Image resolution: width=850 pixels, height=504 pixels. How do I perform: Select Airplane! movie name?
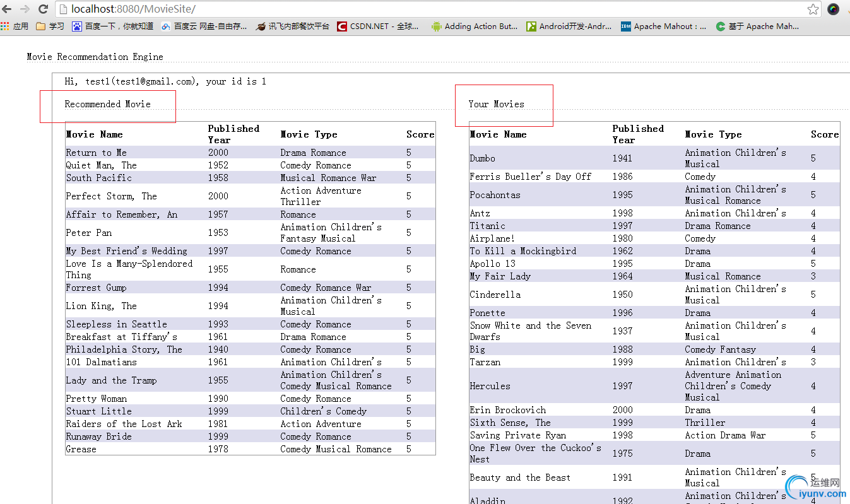click(x=492, y=238)
